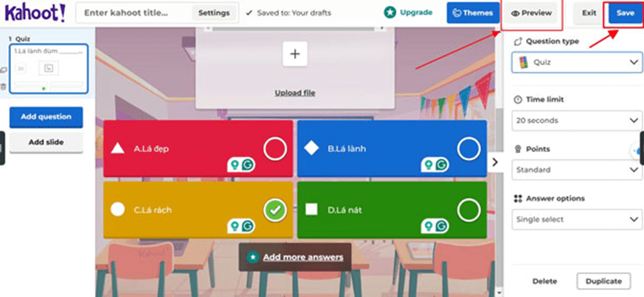Click the Saved to: Your drafts text
This screenshot has width=644, height=297.
click(294, 13)
